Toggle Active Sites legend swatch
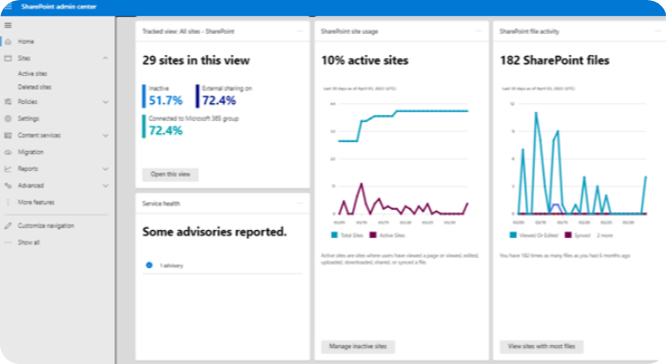667x364 pixels. click(x=373, y=235)
